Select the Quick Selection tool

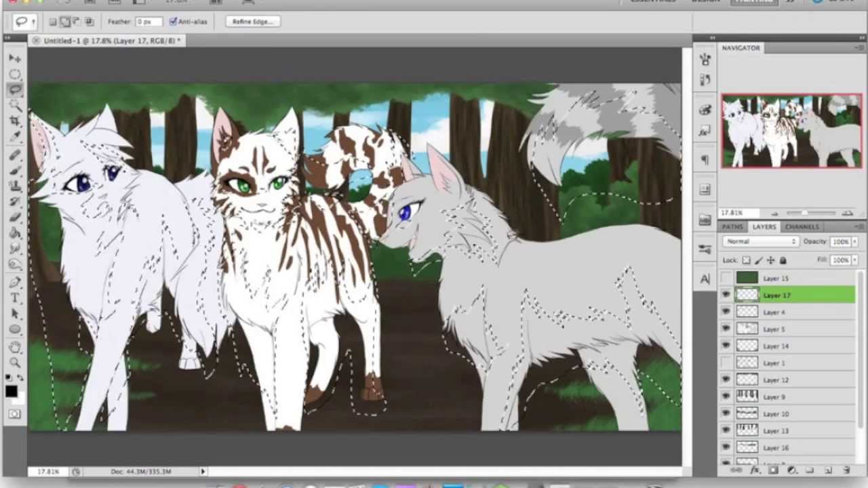click(15, 105)
